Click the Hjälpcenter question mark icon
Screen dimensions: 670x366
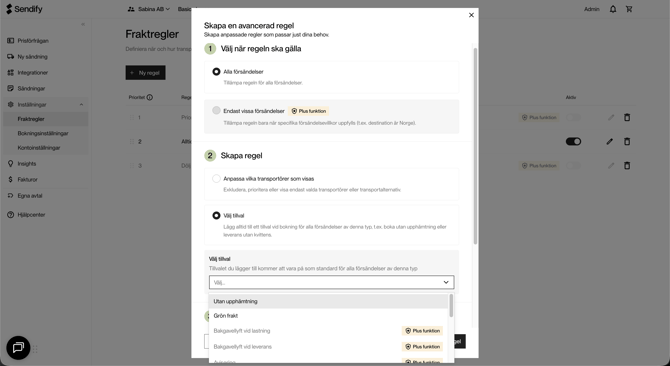click(x=11, y=215)
